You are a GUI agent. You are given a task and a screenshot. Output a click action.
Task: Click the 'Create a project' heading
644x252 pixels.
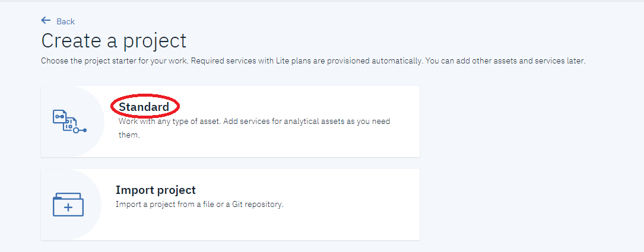coord(114,41)
